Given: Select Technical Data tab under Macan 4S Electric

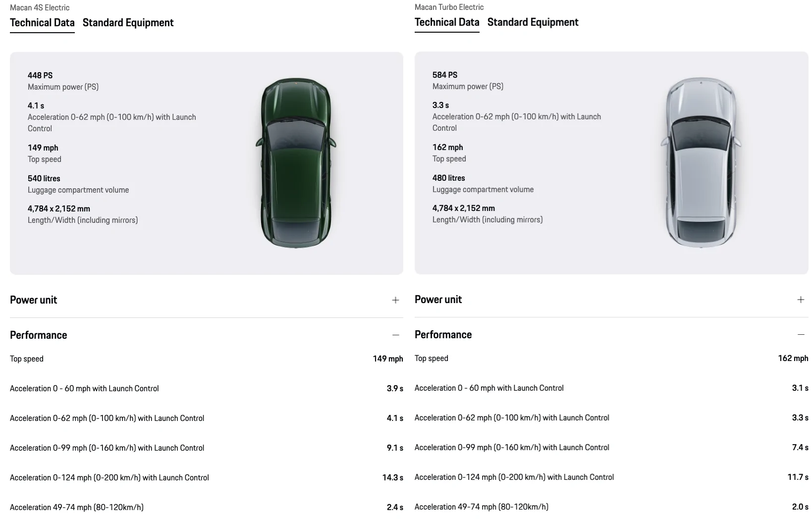Looking at the screenshot, I should [x=42, y=23].
